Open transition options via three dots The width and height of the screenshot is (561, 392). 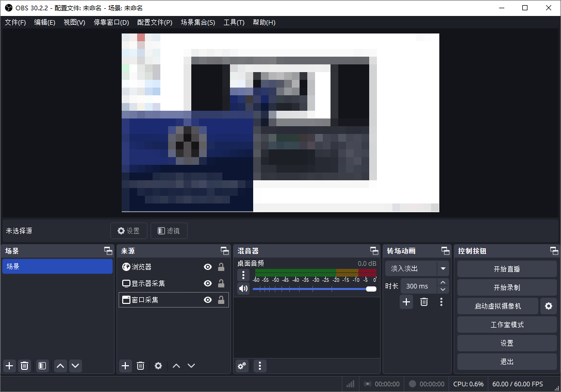point(441,302)
